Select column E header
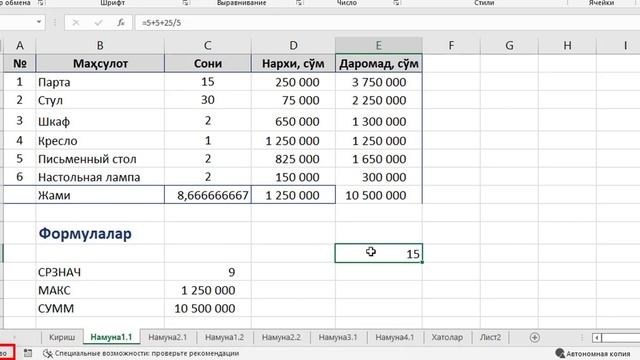 [x=379, y=45]
